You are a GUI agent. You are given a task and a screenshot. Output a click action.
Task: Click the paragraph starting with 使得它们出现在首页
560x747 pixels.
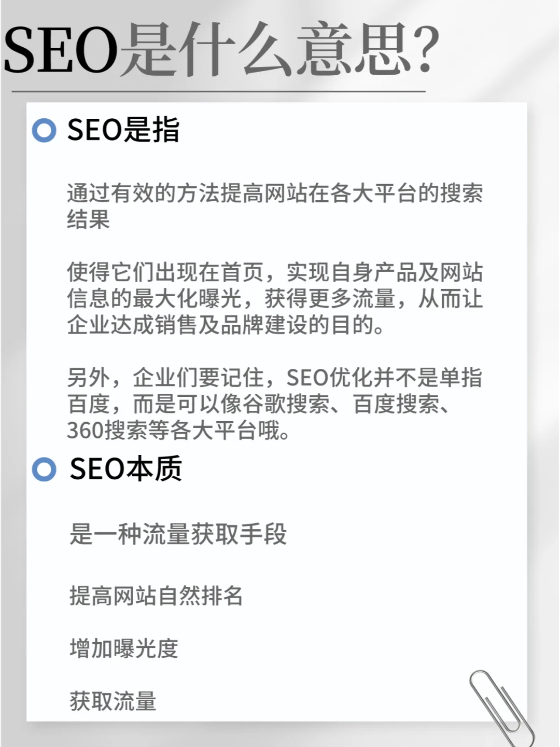pyautogui.click(x=275, y=298)
